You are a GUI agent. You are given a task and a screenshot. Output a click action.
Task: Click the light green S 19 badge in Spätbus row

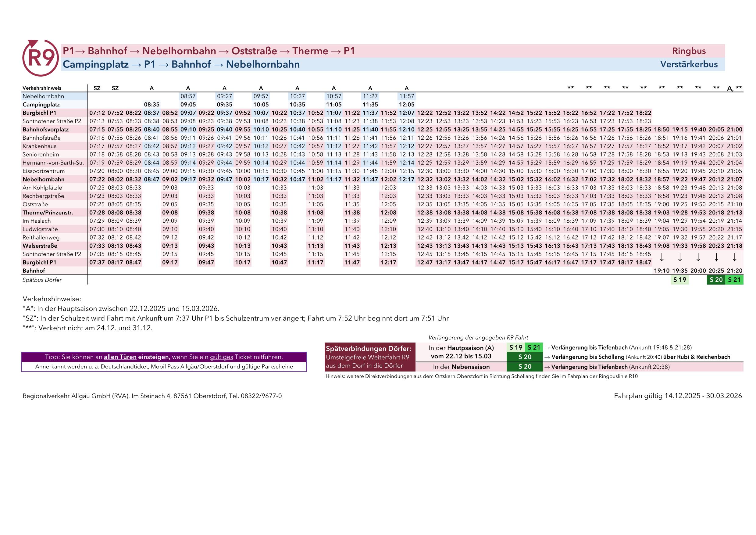(x=679, y=280)
